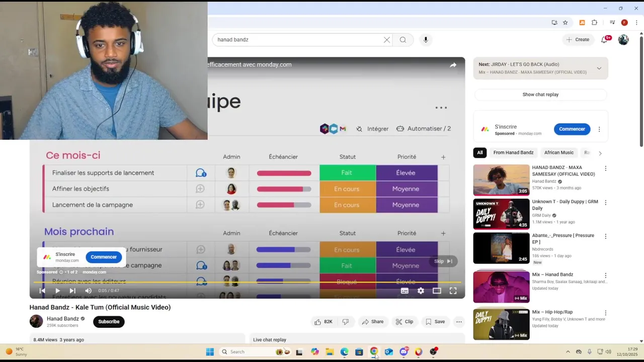Open video settings gear
Image resolution: width=644 pixels, height=362 pixels.
421,291
